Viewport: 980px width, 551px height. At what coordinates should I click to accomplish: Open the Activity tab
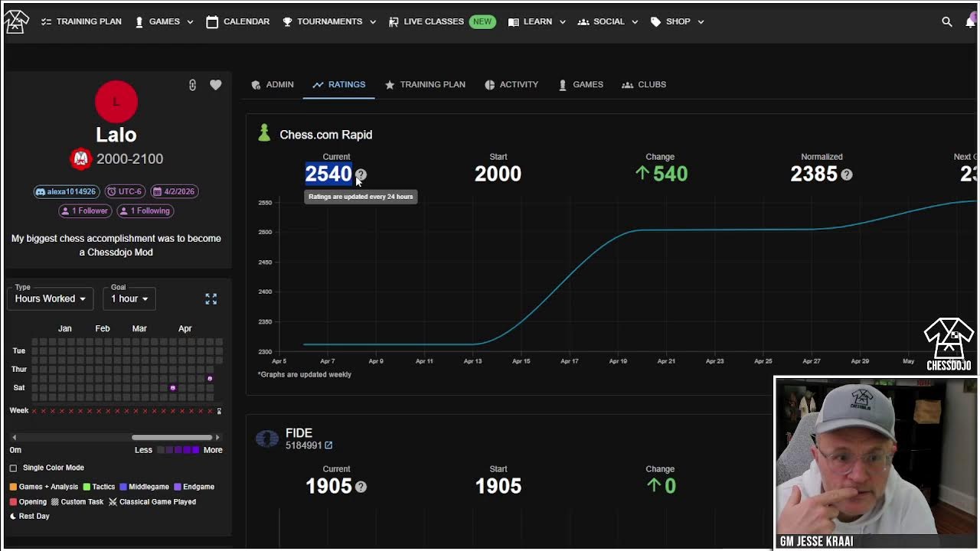511,85
